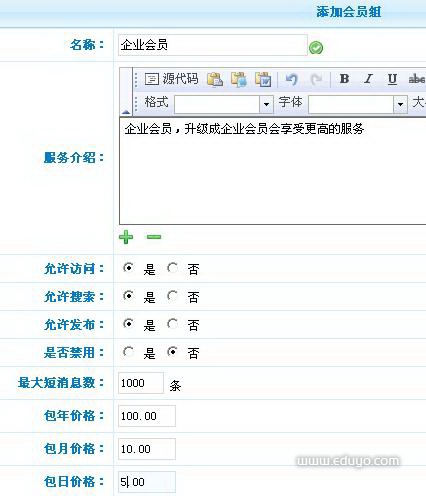
Task: Collapse the editor toolbar with small triangle
Action: [x=126, y=112]
